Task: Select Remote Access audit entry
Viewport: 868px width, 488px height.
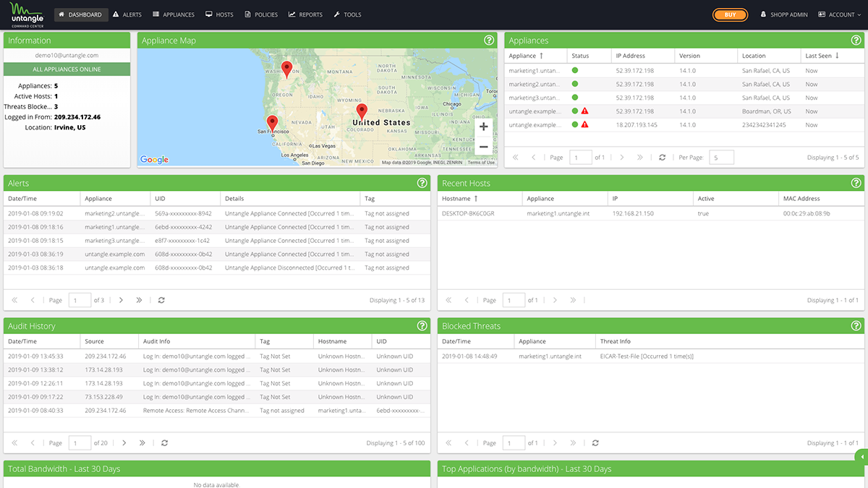Action: (x=216, y=411)
